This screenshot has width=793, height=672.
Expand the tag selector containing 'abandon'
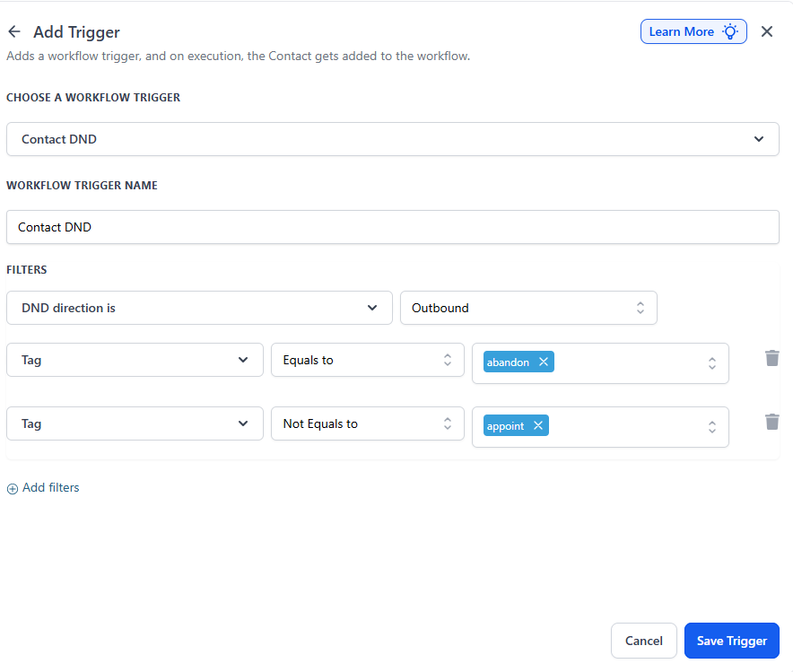pos(711,363)
